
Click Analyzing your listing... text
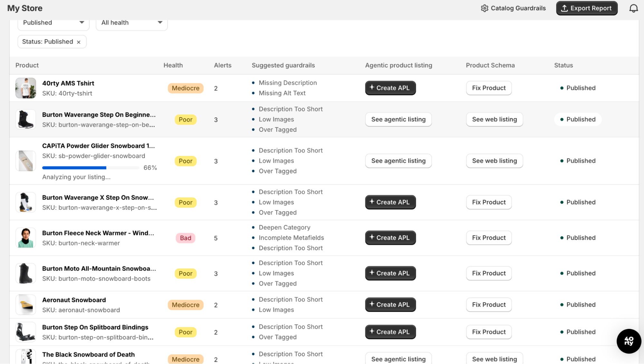tap(76, 177)
